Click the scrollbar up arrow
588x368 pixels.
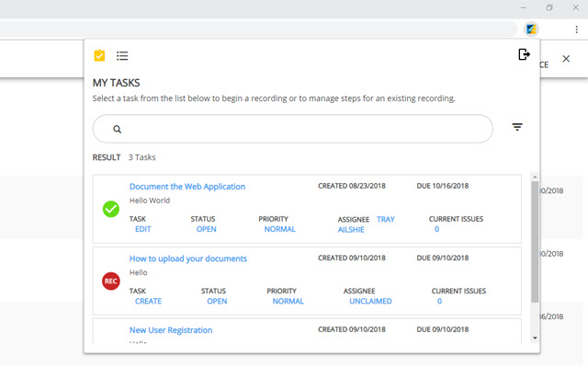tap(535, 177)
